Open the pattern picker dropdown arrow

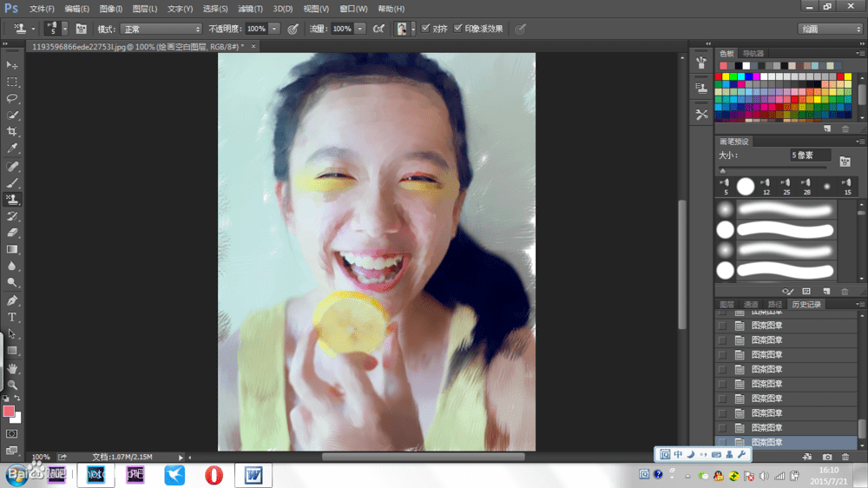[x=413, y=29]
